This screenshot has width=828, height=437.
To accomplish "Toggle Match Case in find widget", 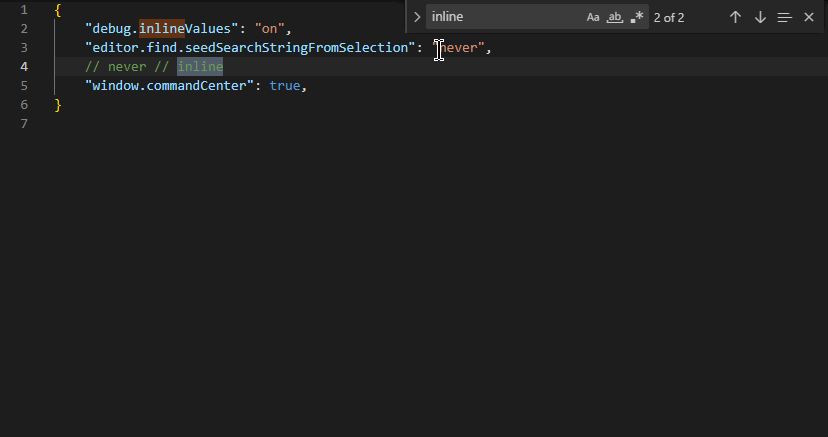I will tap(593, 17).
